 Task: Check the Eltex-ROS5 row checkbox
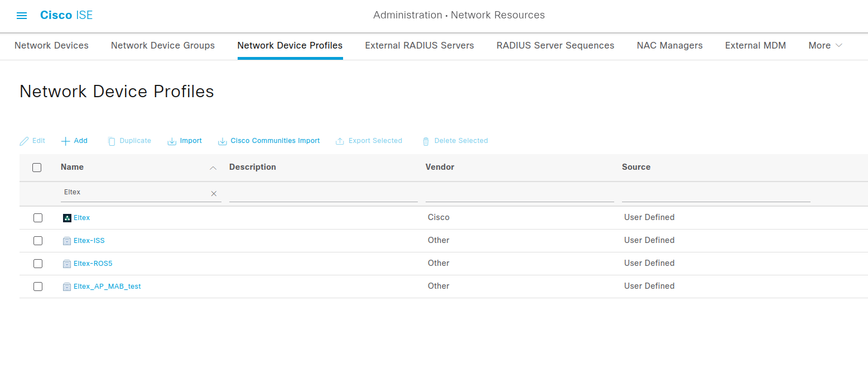pos(38,264)
